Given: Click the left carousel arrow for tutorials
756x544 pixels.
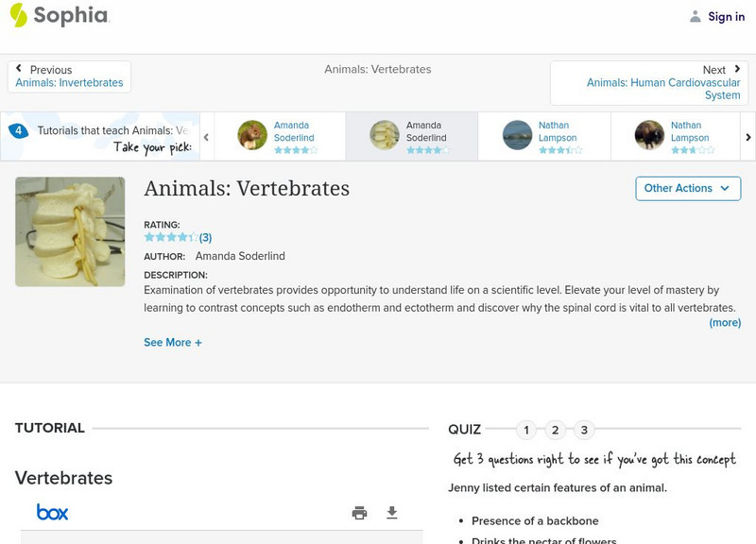Looking at the screenshot, I should [x=205, y=136].
